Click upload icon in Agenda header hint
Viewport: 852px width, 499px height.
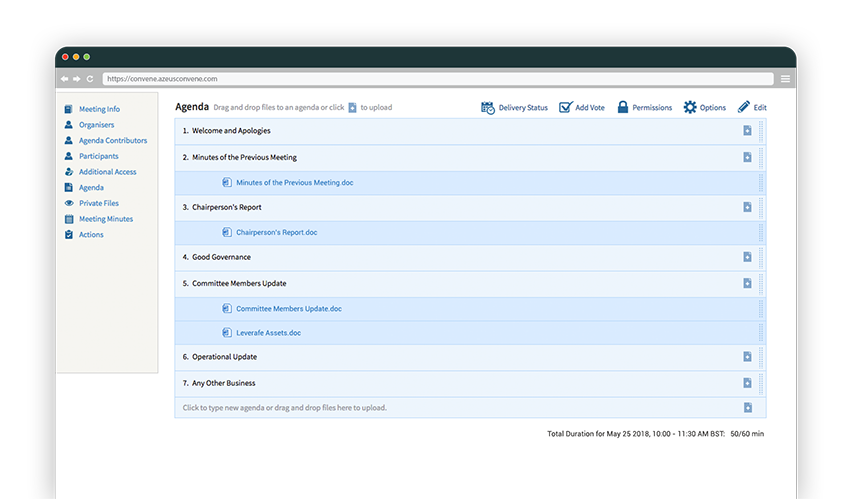tap(352, 108)
